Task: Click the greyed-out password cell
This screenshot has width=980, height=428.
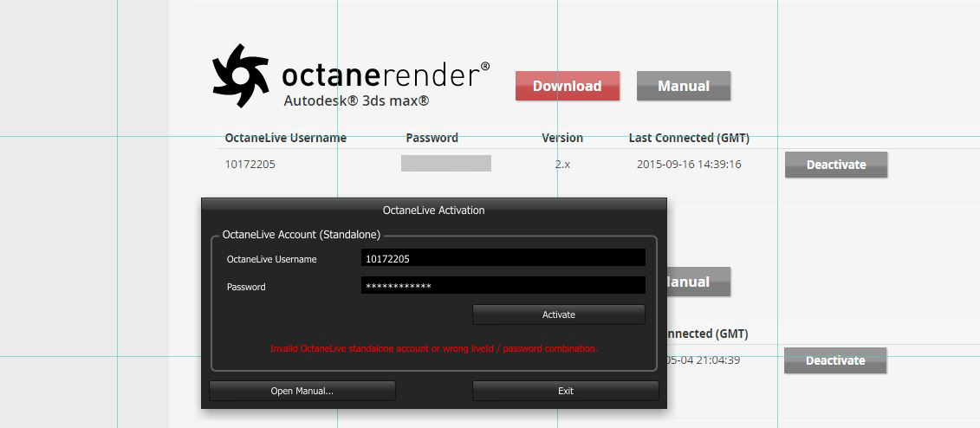Action: click(445, 164)
